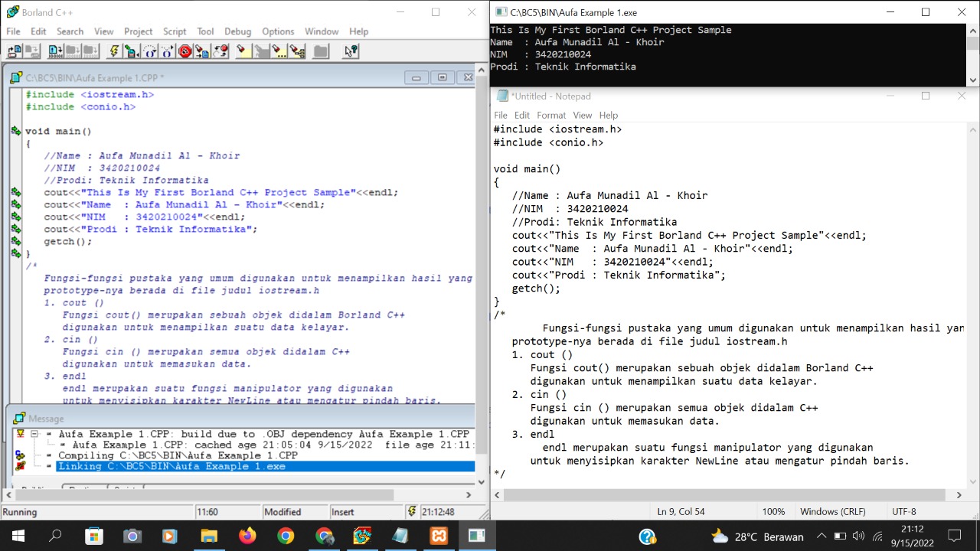980x551 pixels.
Task: Open the Options menu in Borland C++
Action: (278, 31)
